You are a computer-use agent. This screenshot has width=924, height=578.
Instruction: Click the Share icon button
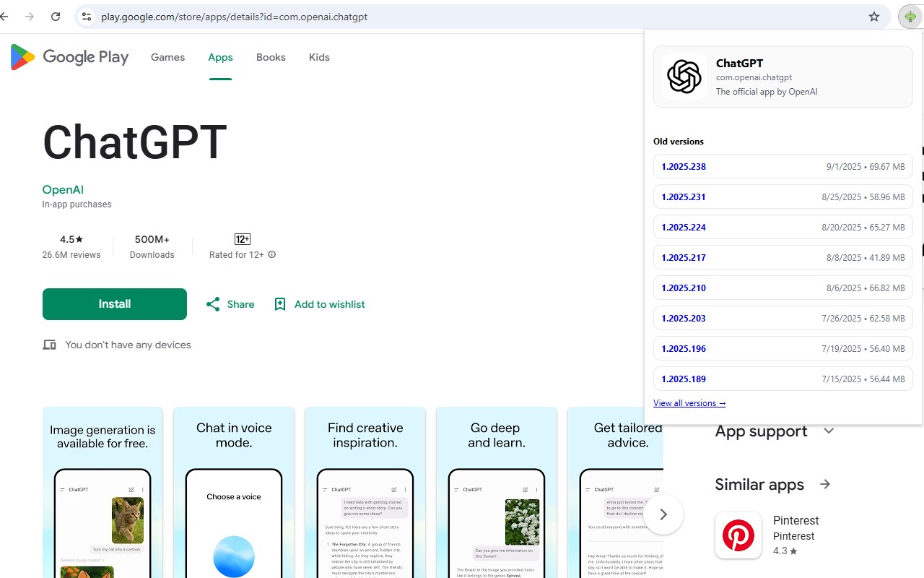coord(212,304)
